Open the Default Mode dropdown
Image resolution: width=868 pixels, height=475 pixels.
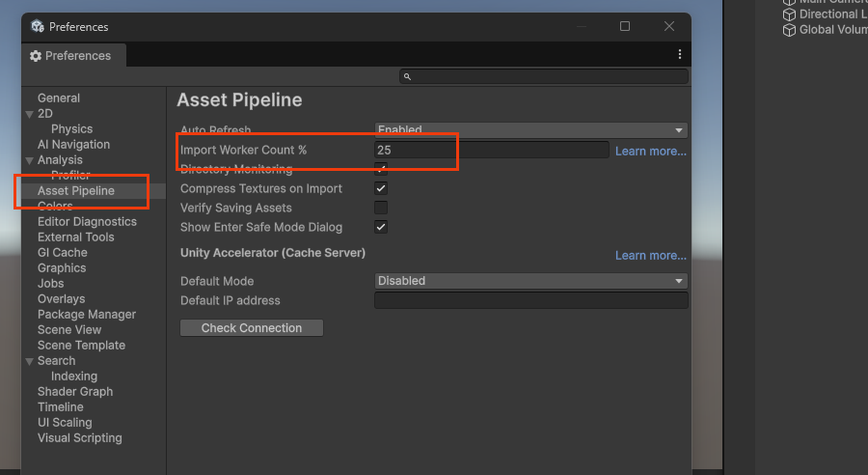tap(530, 281)
